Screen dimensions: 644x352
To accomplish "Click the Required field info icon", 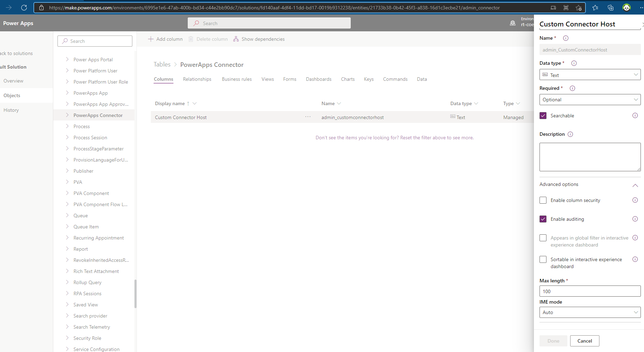I will point(572,88).
